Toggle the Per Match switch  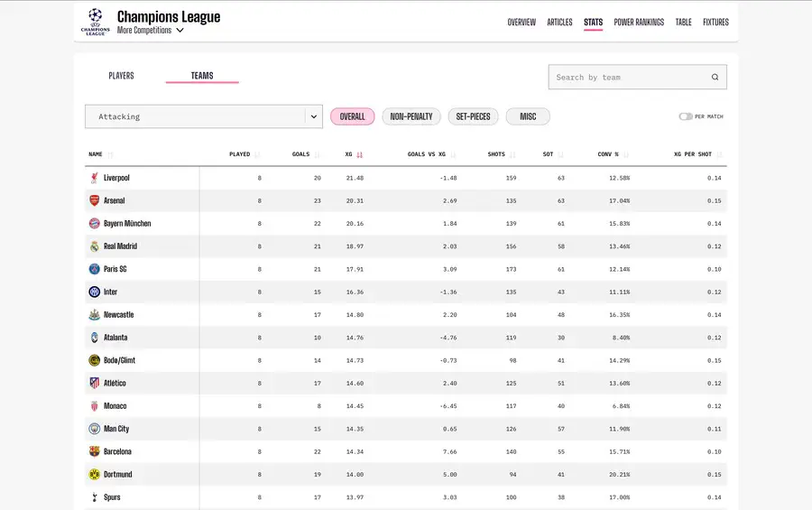pos(685,116)
